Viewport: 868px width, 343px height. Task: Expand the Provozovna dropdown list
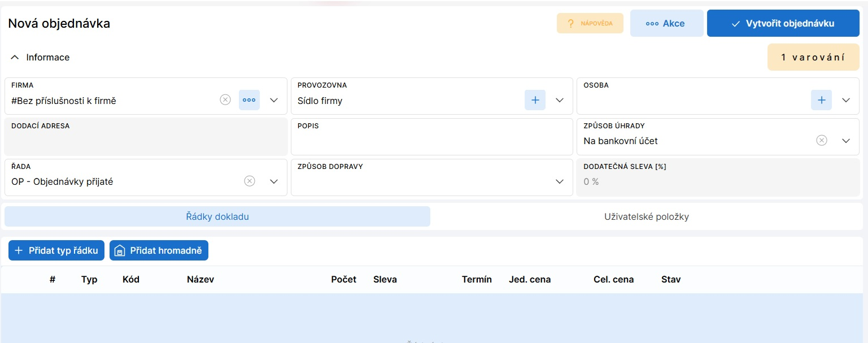(560, 100)
